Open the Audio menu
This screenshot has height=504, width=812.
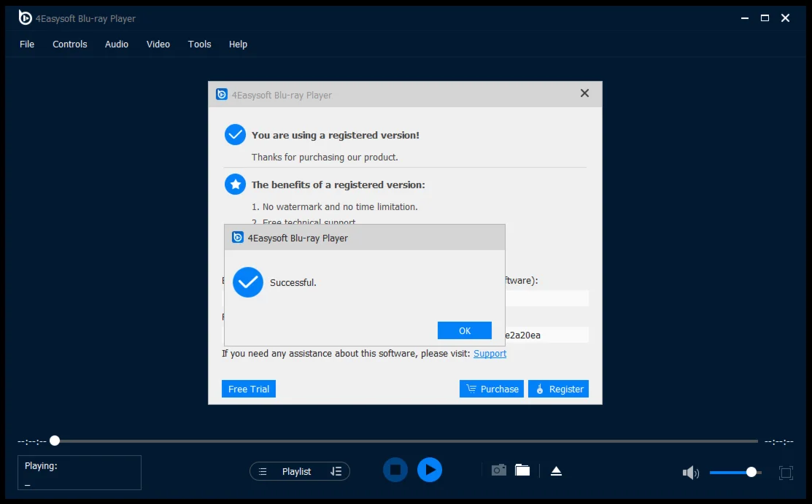tap(117, 44)
